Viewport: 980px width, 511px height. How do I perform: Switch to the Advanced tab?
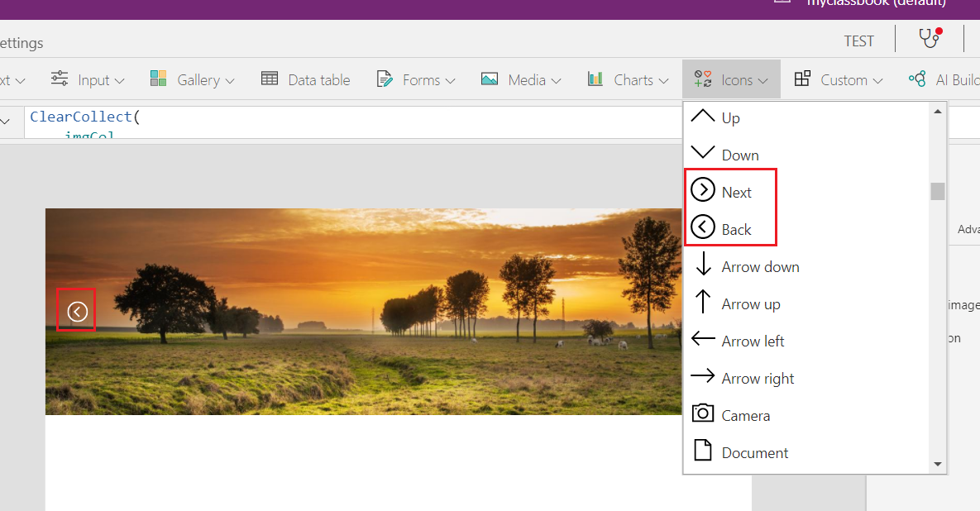[969, 230]
